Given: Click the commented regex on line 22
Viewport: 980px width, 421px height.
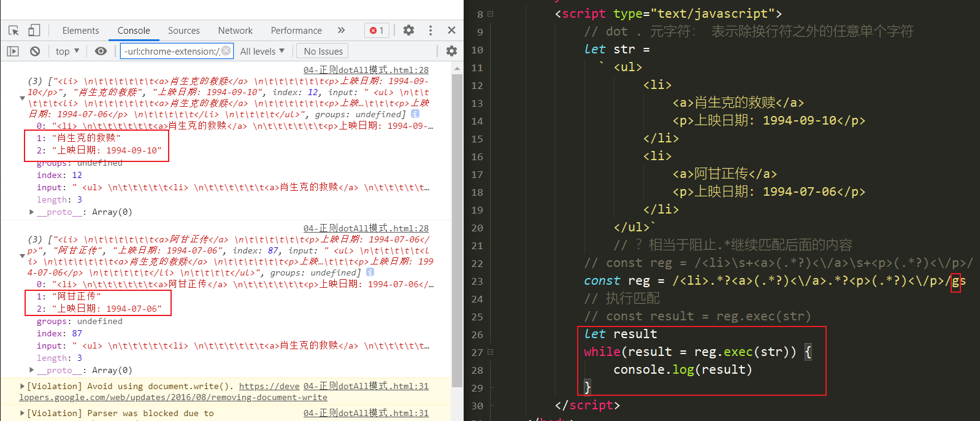Looking at the screenshot, I should 778,263.
